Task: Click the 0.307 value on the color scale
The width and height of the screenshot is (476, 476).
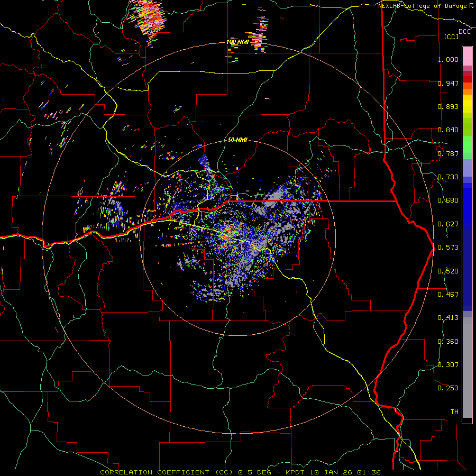Action: click(x=448, y=365)
